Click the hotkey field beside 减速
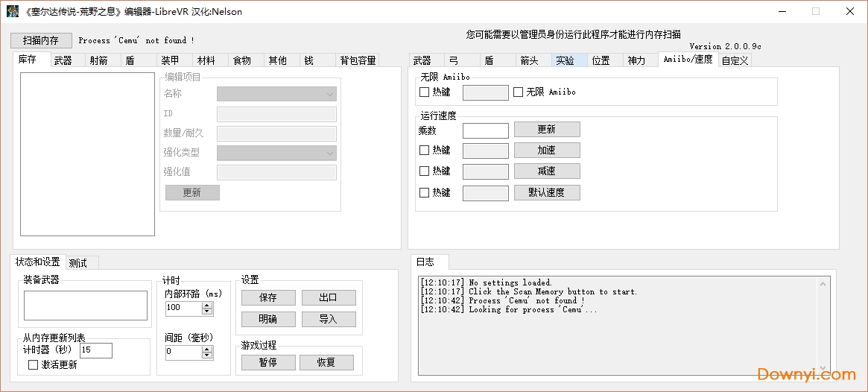 (x=486, y=171)
